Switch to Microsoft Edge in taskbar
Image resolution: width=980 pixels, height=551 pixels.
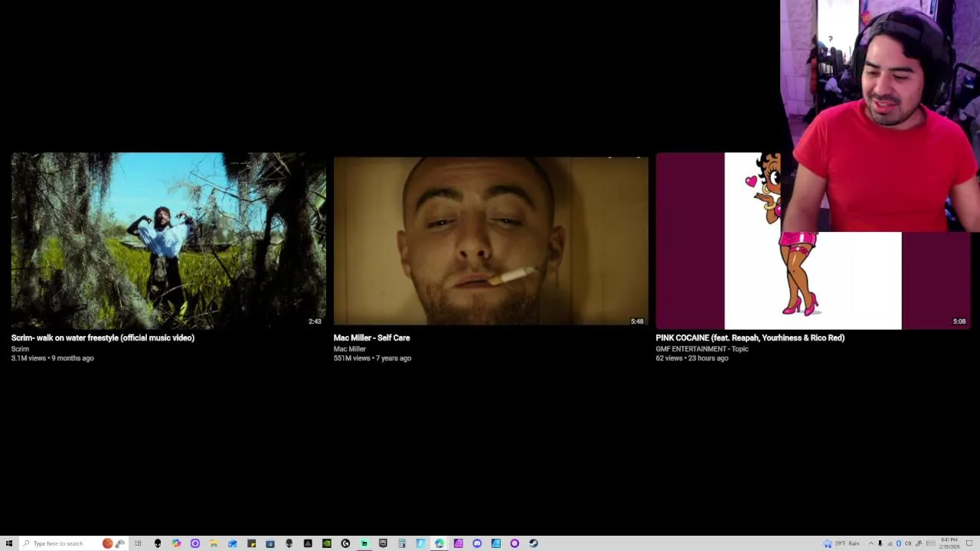point(439,543)
